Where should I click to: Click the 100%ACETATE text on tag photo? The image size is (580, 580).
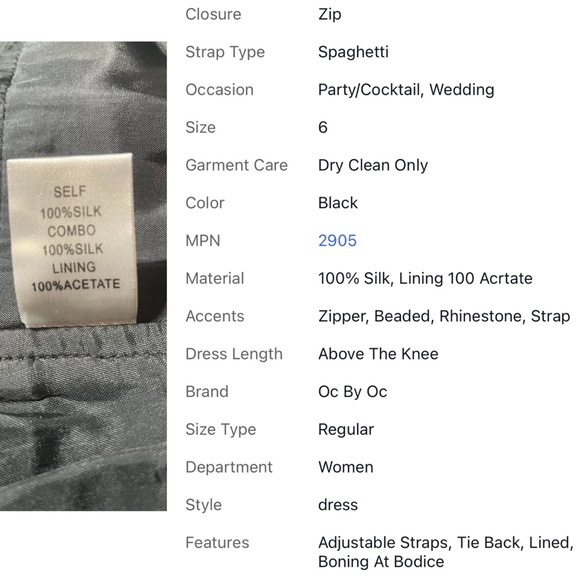[76, 285]
